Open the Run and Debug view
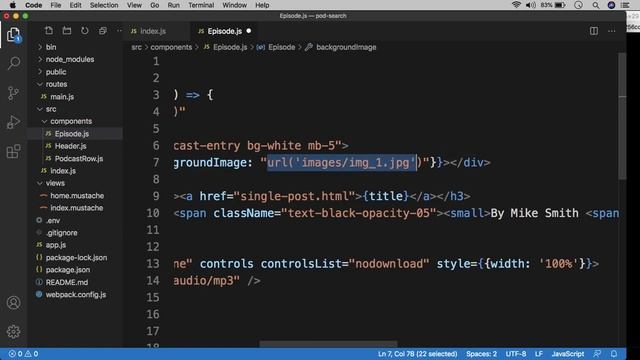 pos(13,122)
